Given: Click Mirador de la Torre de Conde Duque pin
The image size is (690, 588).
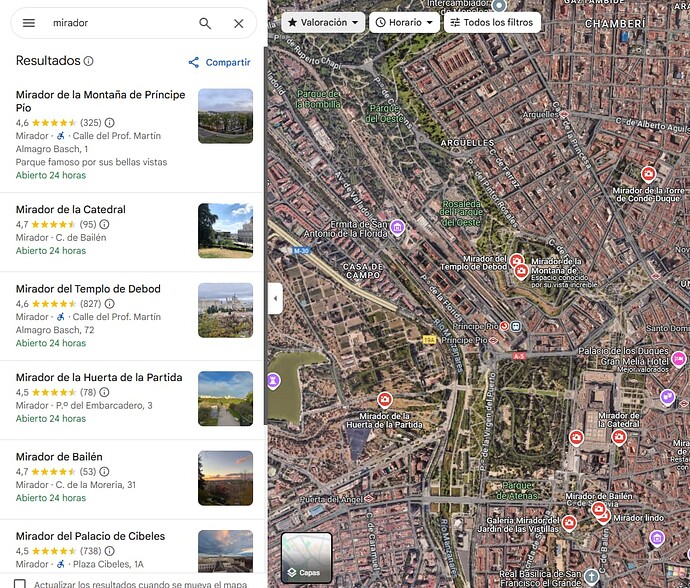Looking at the screenshot, I should click(x=648, y=174).
